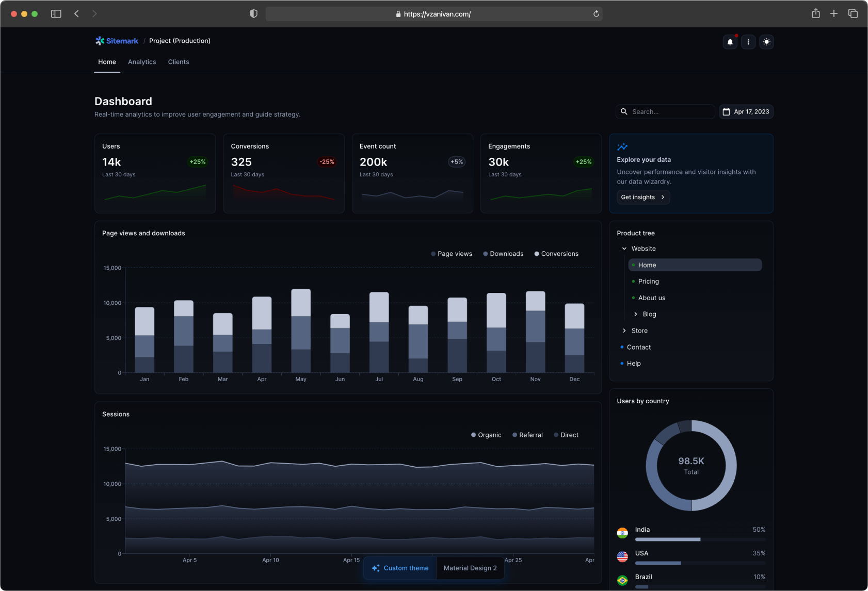The height and width of the screenshot is (591, 868).
Task: Click the lock icon in address bar
Action: pyautogui.click(x=398, y=14)
